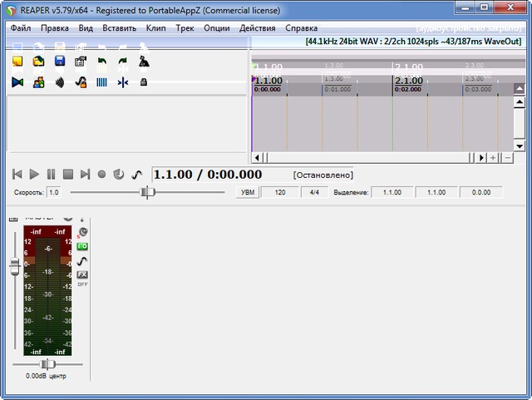Open the Опции menu
Viewport: 532px width, 400px height.
pyautogui.click(x=216, y=27)
